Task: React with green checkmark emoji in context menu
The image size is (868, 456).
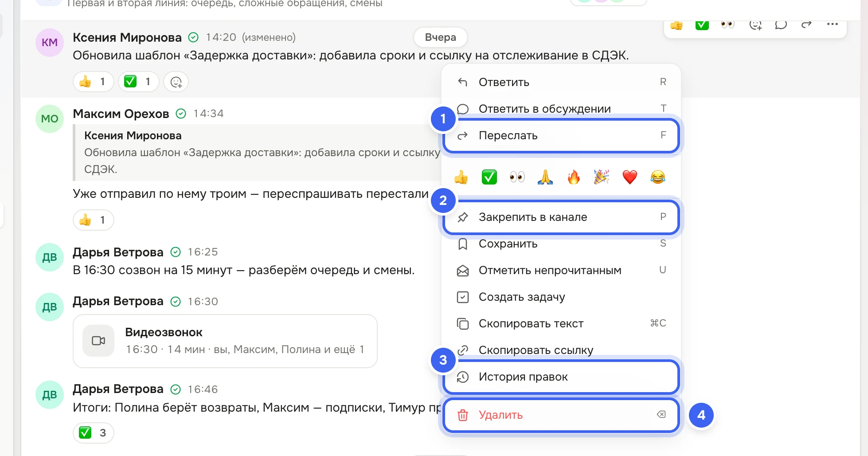Action: pos(489,177)
